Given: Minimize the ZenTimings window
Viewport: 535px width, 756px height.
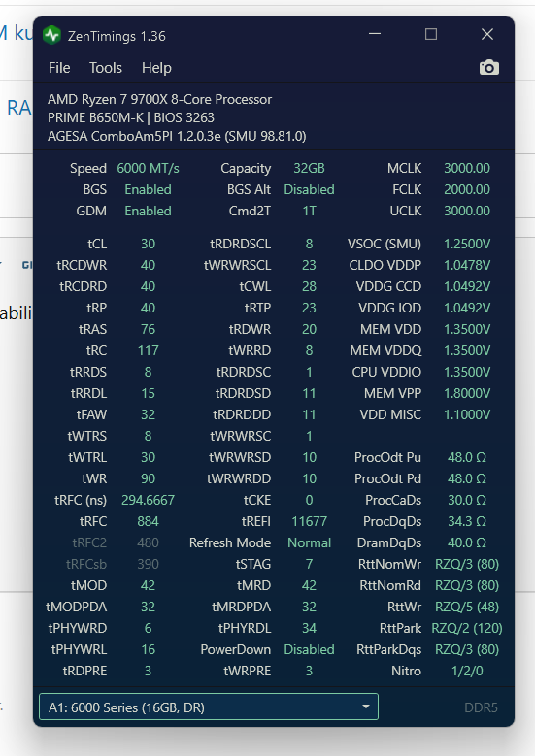Looking at the screenshot, I should [x=375, y=34].
